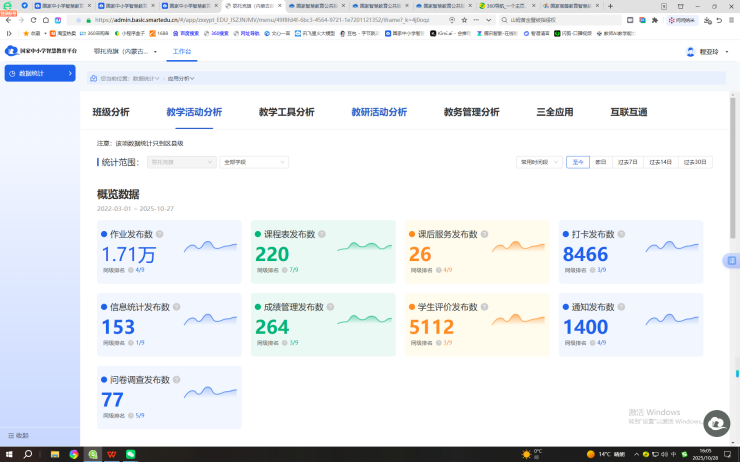Switch to the 班级分析 tab
The width and height of the screenshot is (740, 462).
pos(110,113)
